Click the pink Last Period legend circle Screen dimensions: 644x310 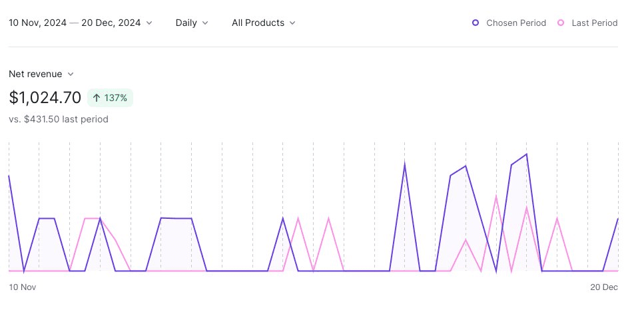pos(561,23)
